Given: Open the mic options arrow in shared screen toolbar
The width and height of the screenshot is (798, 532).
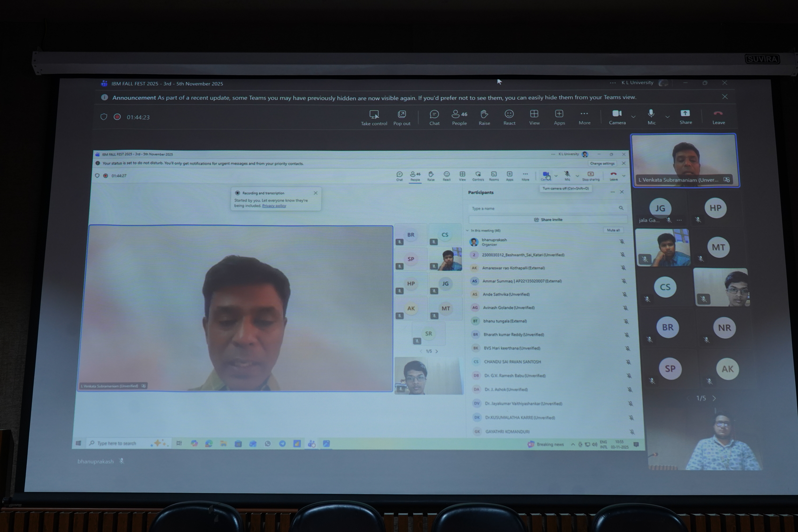Looking at the screenshot, I should pyautogui.click(x=577, y=176).
